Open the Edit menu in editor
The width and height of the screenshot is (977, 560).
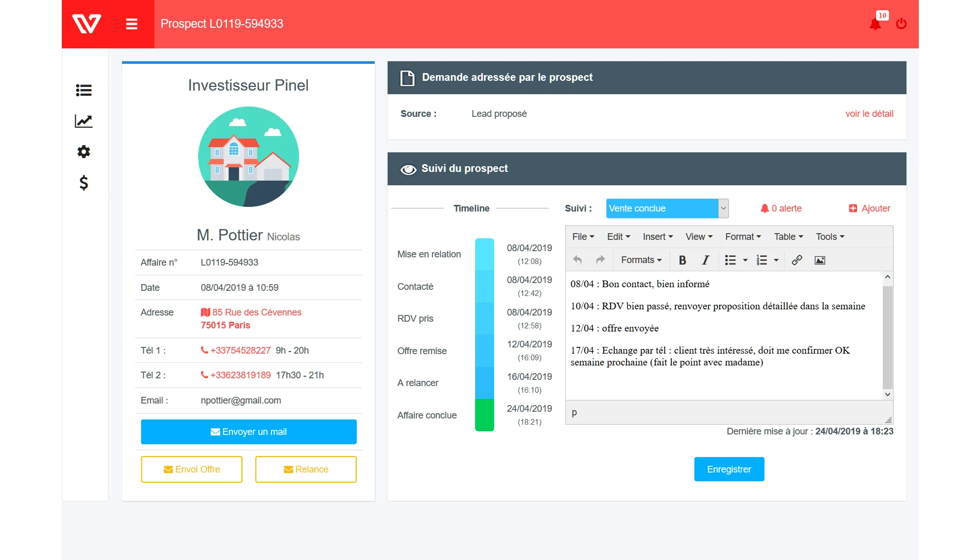click(x=618, y=237)
